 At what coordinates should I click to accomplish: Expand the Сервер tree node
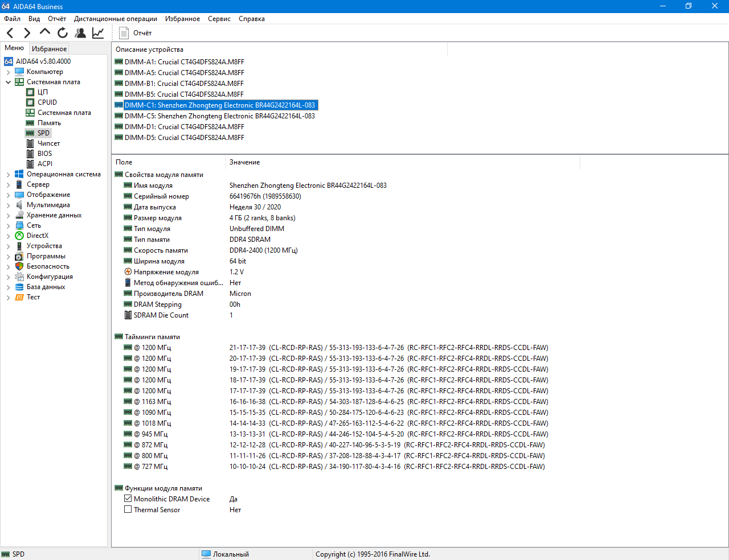coord(8,184)
